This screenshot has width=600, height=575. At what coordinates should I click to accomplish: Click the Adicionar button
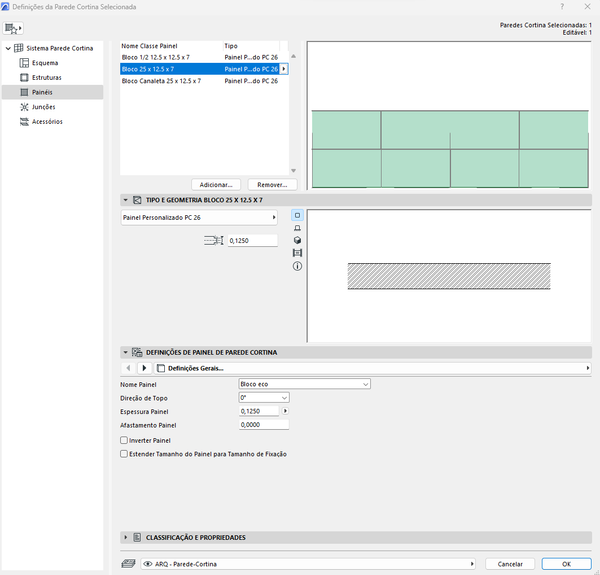point(216,185)
